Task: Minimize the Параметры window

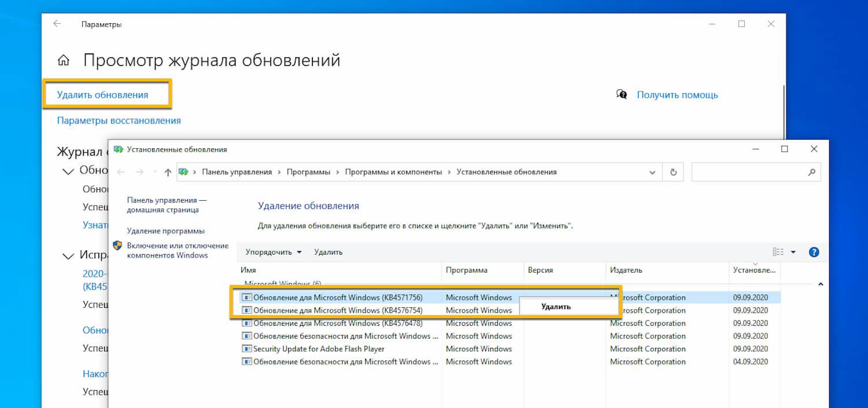Action: pos(712,24)
